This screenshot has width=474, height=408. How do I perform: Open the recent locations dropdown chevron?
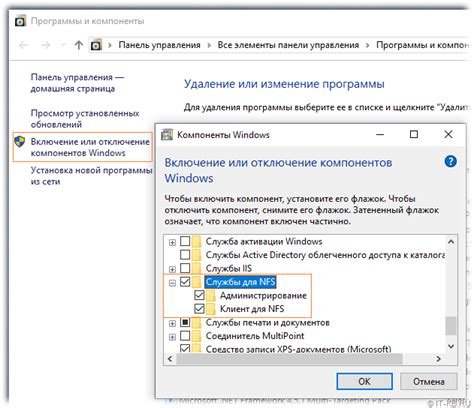pos(63,45)
